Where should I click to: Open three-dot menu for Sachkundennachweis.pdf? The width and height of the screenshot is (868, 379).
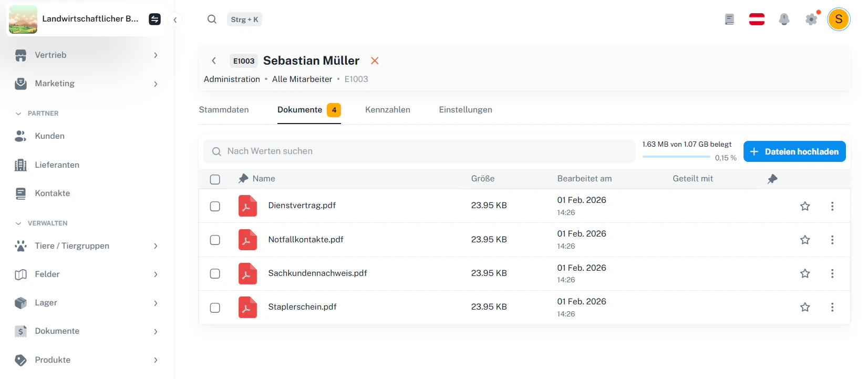832,273
